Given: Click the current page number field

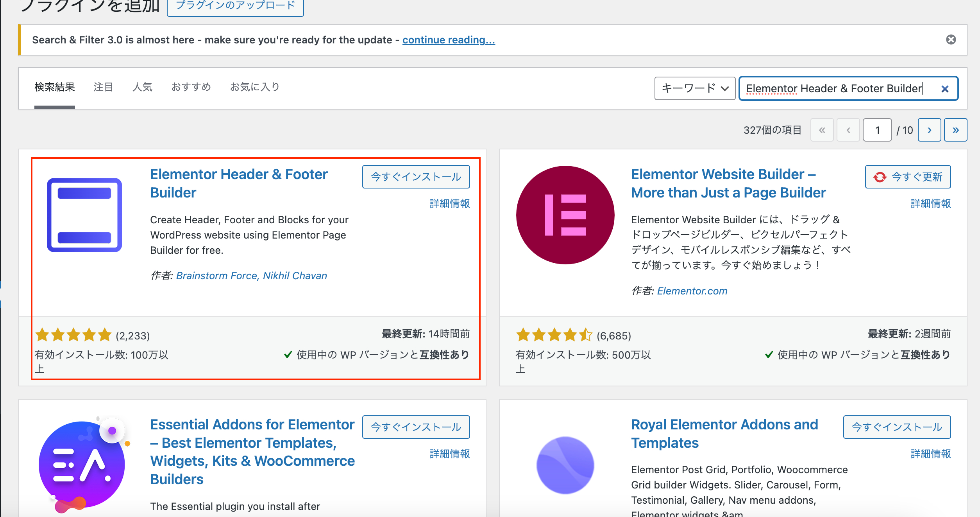Looking at the screenshot, I should pyautogui.click(x=877, y=130).
